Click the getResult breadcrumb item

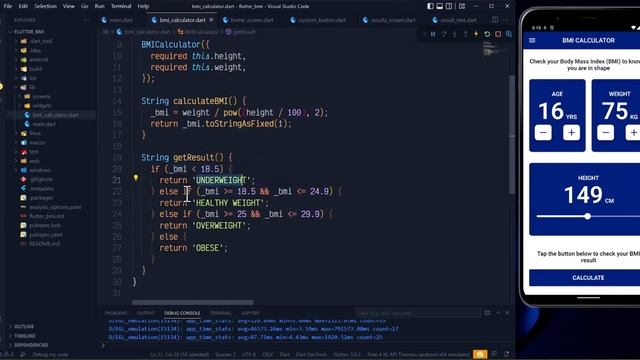[x=241, y=32]
